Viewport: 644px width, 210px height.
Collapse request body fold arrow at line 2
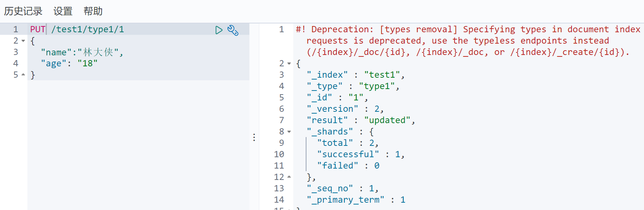point(23,41)
